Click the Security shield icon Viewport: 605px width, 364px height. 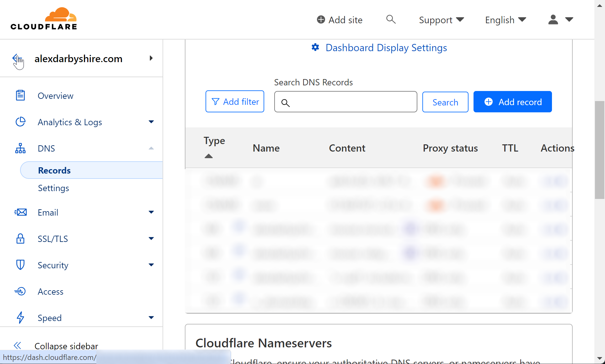[20, 265]
